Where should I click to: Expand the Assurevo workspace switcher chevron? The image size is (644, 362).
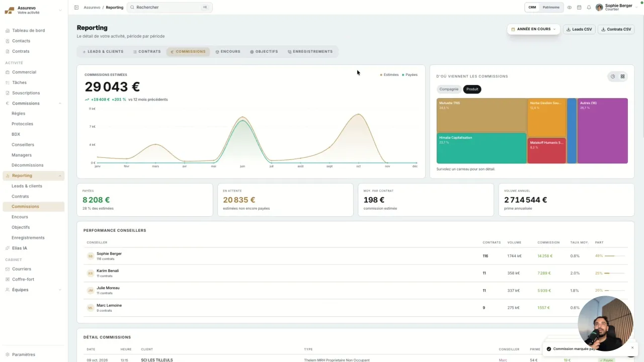pos(60,10)
